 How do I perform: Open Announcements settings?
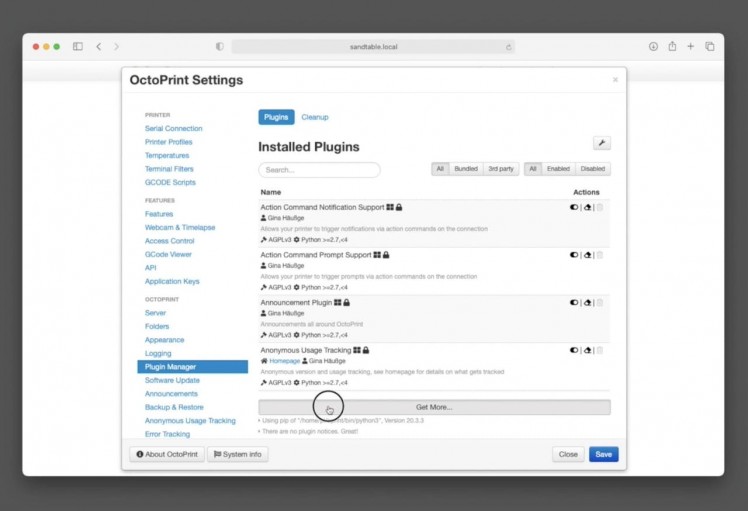pyautogui.click(x=171, y=394)
